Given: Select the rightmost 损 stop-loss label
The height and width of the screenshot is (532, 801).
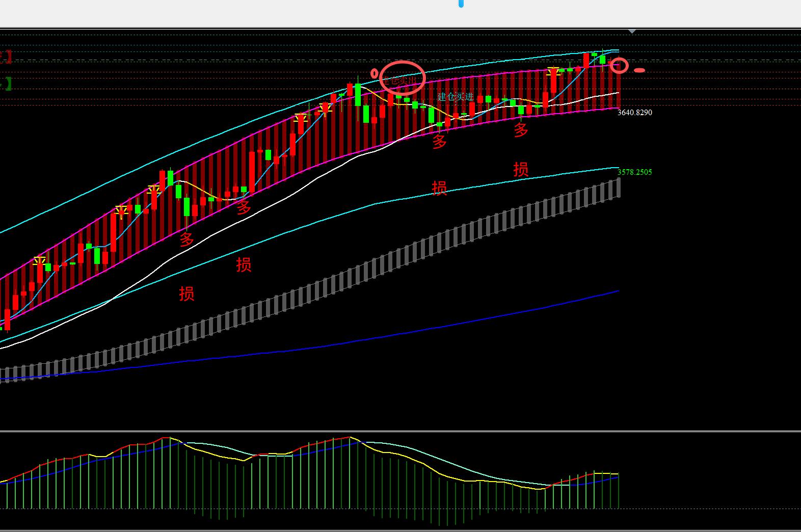Looking at the screenshot, I should pos(521,169).
